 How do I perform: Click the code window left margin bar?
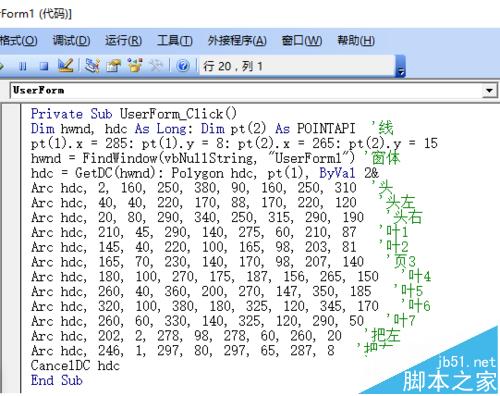tap(11, 248)
